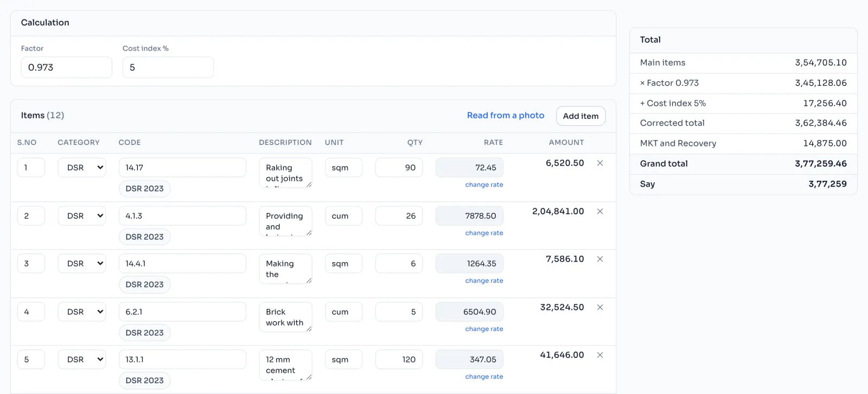Edit quantity field showing 120
Screen dimensions: 868x394
[x=399, y=359]
